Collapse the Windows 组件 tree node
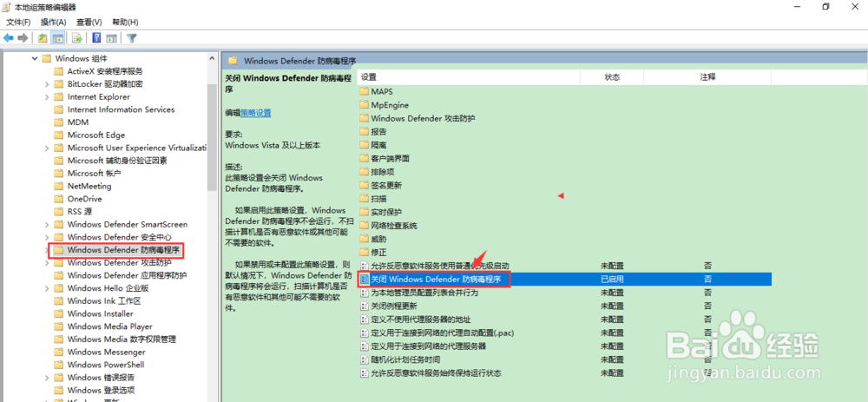Image resolution: width=868 pixels, height=402 pixels. [35, 58]
